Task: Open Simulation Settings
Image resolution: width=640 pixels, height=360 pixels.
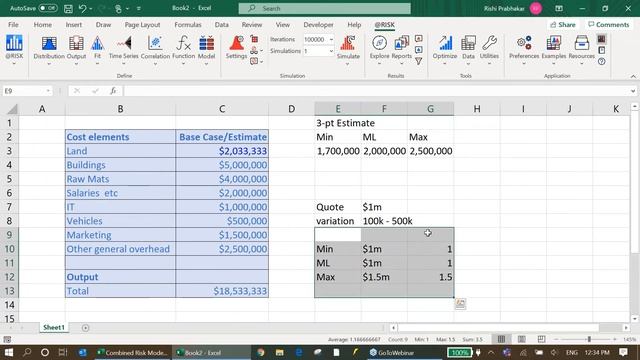Action: 236,47
